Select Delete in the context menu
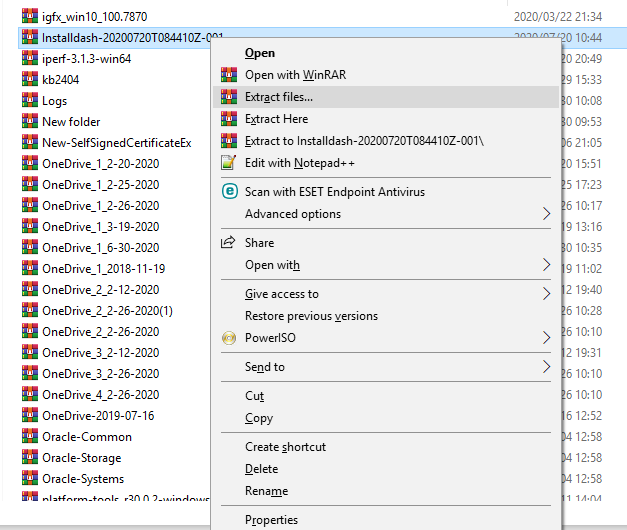The width and height of the screenshot is (627, 530). click(261, 468)
